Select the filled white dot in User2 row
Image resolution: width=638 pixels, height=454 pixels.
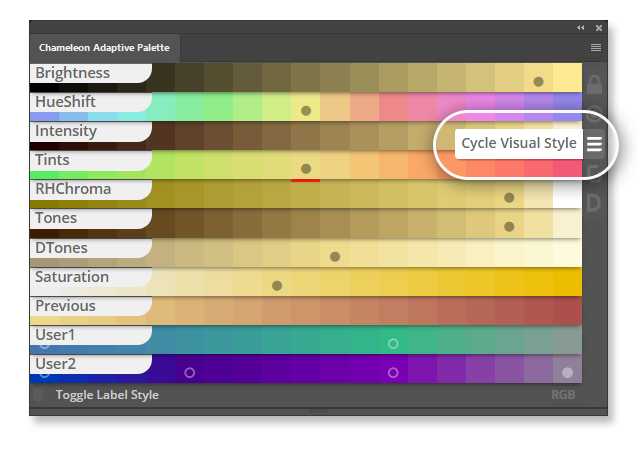567,369
